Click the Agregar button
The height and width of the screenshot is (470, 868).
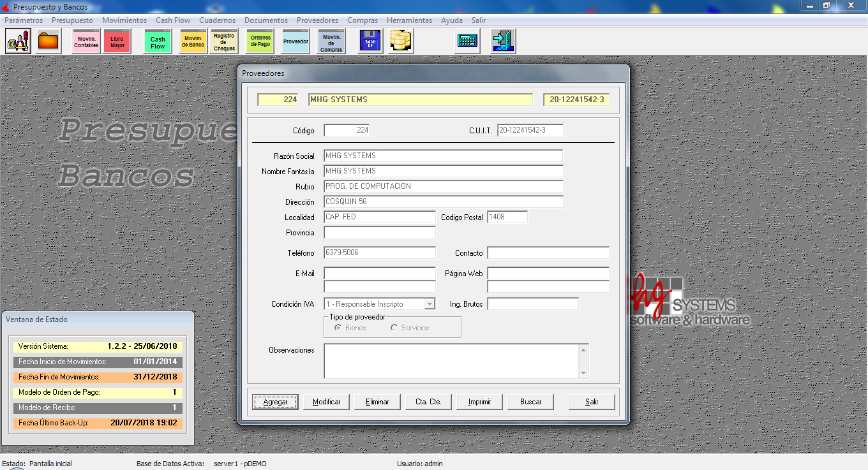point(276,402)
